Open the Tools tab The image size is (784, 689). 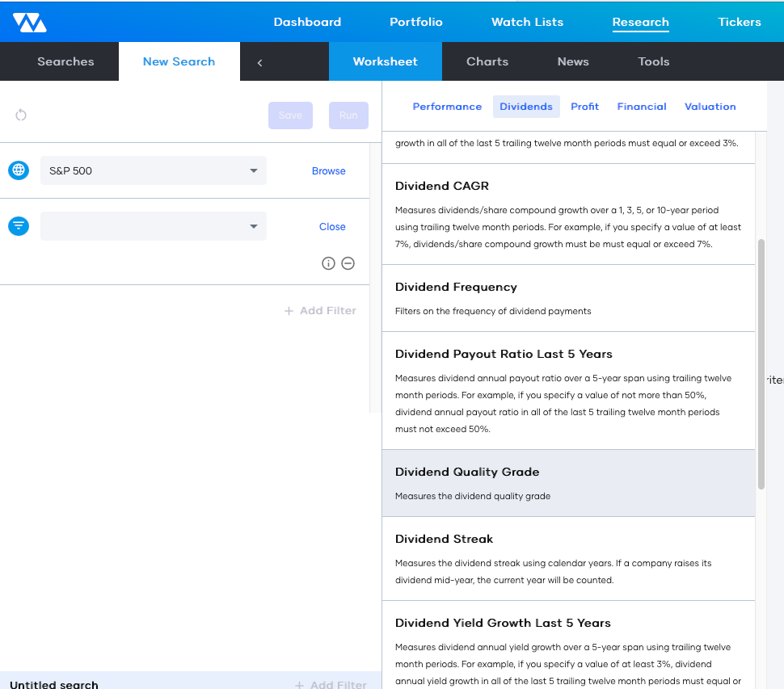click(654, 61)
